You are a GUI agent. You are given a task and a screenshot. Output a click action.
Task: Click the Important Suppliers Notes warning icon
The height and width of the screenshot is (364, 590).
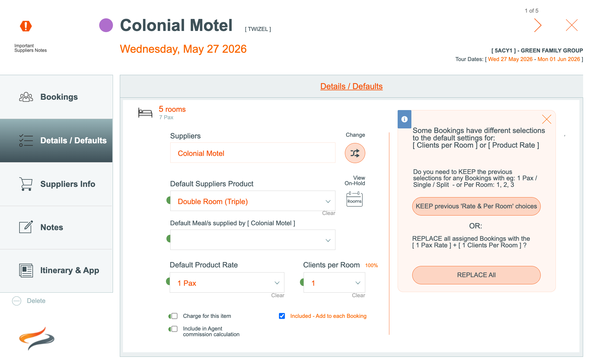[26, 26]
